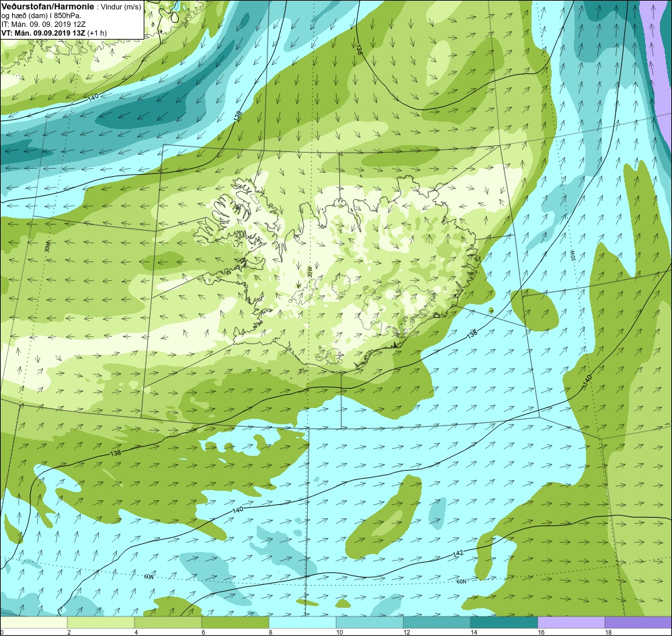
Task: Click the purple legend swatch above 18 m/s
Action: coord(638,621)
